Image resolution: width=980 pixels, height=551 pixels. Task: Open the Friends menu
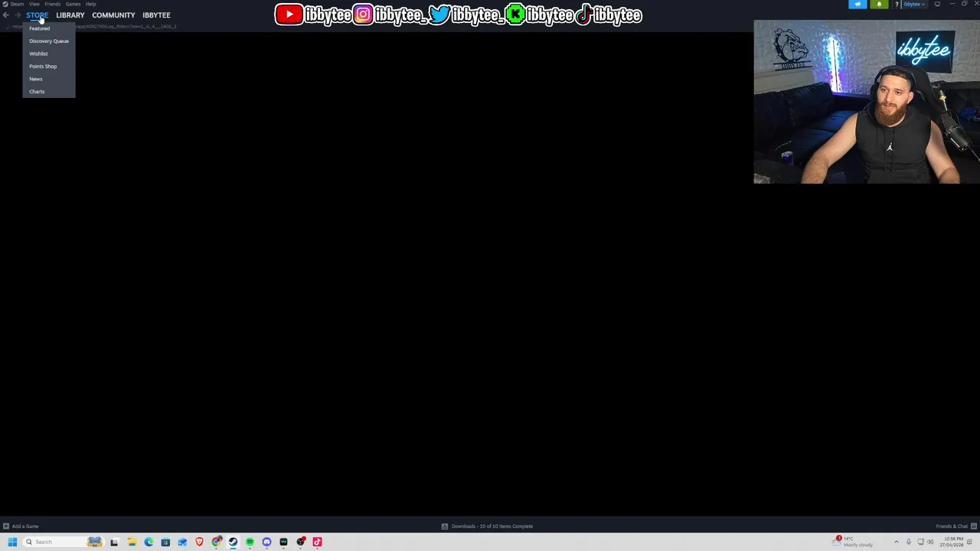click(x=52, y=4)
